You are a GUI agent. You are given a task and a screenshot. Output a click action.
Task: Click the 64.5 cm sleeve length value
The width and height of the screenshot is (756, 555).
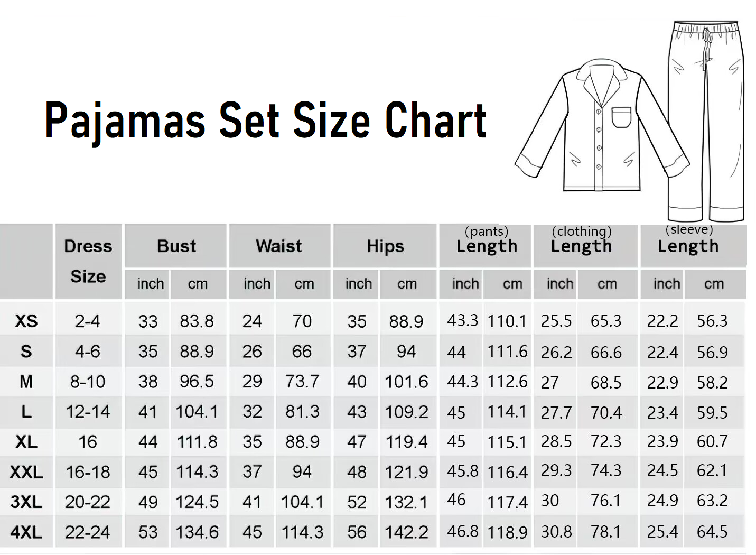(712, 532)
